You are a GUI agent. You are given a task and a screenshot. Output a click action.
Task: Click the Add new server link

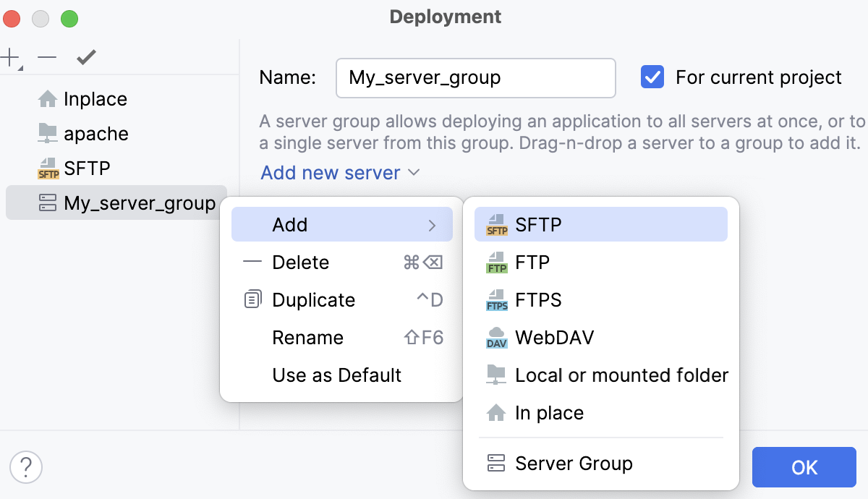[329, 173]
